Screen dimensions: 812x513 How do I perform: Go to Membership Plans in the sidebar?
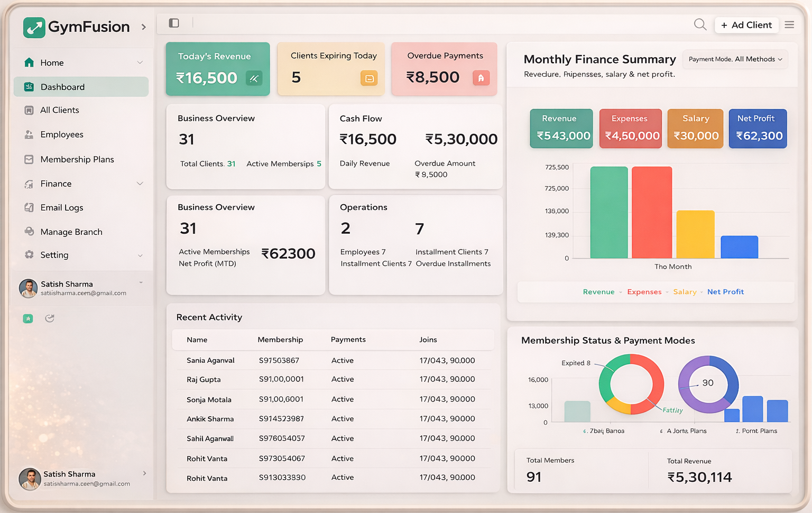tap(77, 159)
